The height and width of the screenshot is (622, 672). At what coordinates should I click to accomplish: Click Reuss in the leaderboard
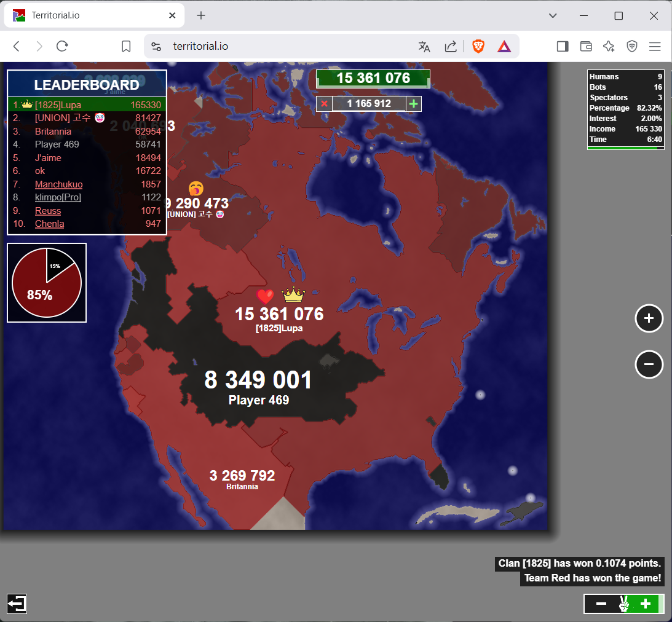coord(48,211)
